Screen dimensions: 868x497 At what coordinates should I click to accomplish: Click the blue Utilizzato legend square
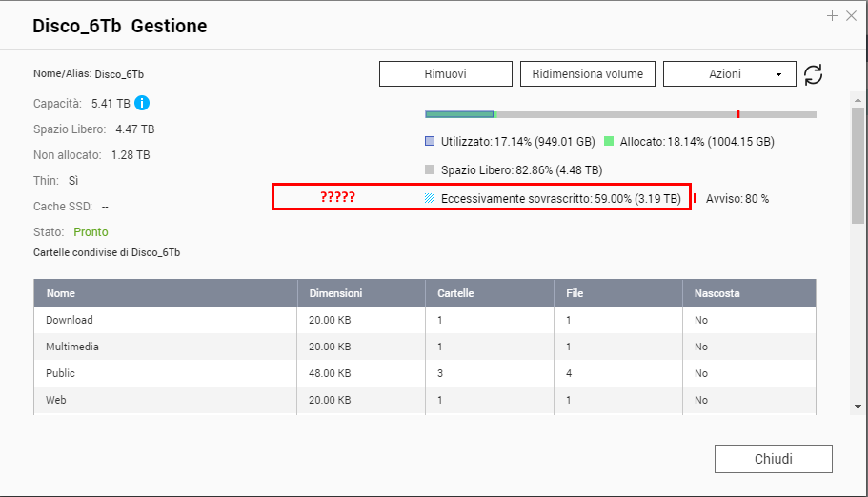(x=430, y=142)
